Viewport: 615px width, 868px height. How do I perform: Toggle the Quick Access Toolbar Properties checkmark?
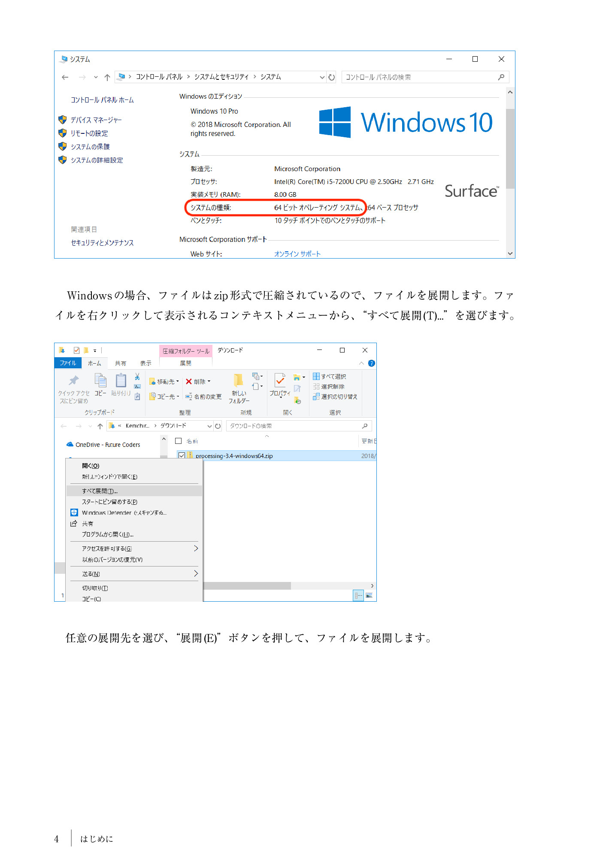77,350
